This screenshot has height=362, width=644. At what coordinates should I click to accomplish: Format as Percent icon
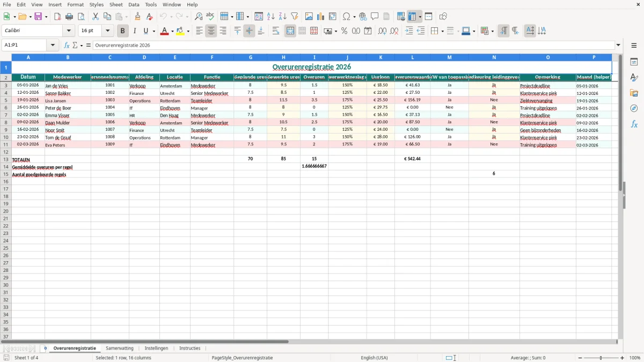click(344, 31)
